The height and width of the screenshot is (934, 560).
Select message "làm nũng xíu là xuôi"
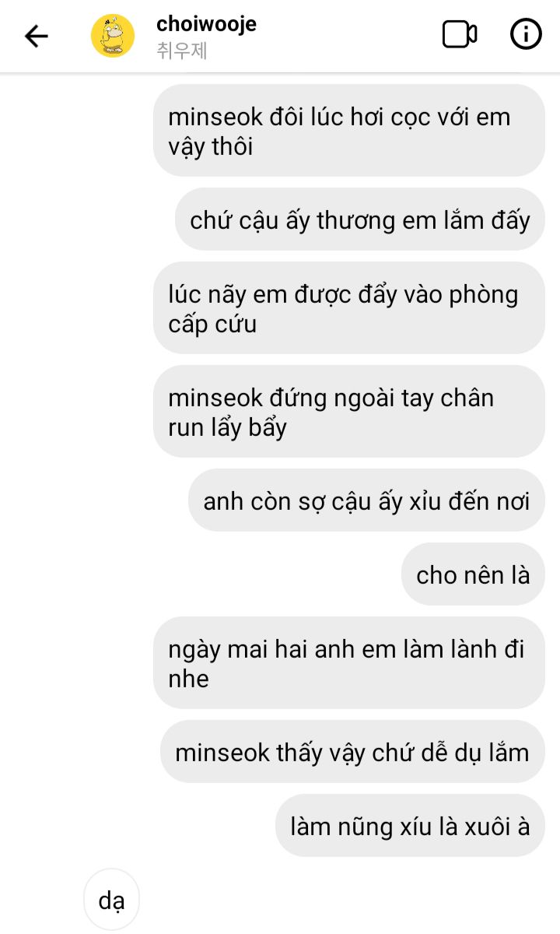410,826
